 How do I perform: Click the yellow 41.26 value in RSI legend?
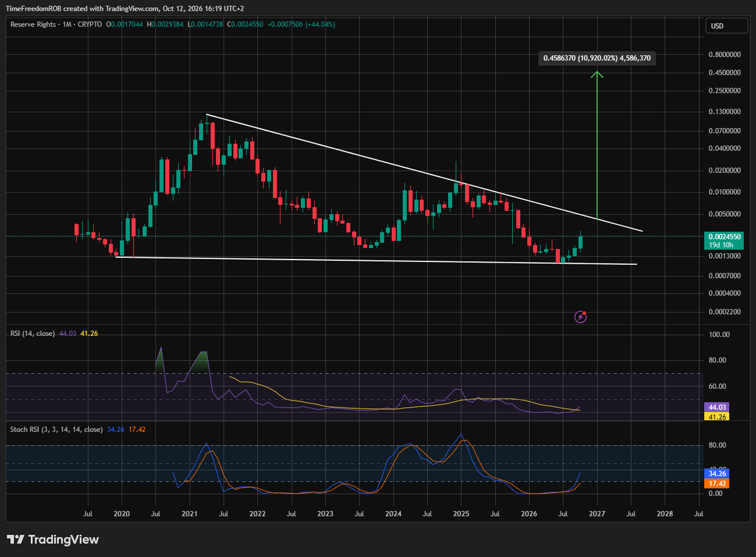click(89, 333)
